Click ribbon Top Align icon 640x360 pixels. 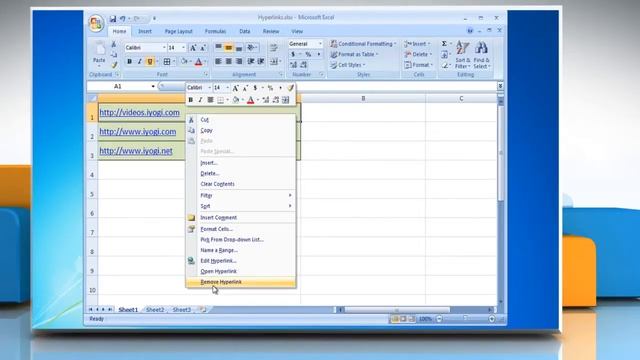[218, 47]
